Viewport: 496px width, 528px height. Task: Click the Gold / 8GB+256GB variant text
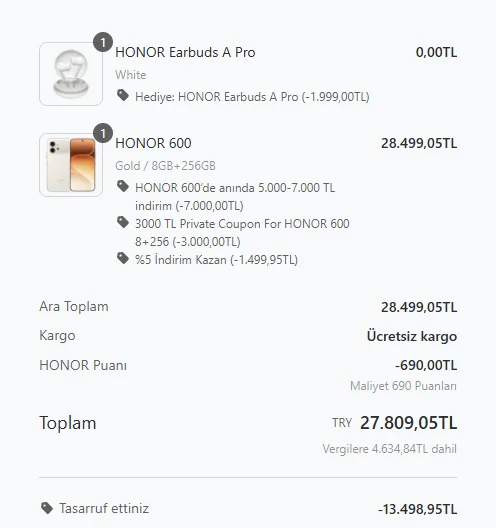(x=165, y=166)
